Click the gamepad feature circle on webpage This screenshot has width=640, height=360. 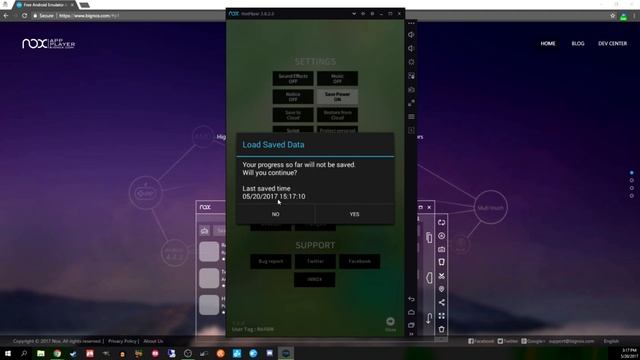point(145,193)
